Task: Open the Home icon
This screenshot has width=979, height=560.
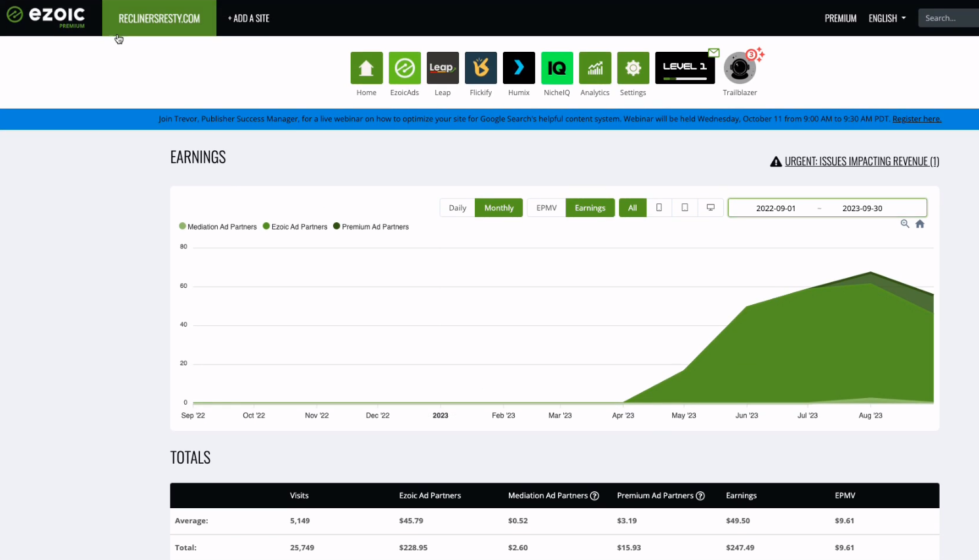Action: 367,68
